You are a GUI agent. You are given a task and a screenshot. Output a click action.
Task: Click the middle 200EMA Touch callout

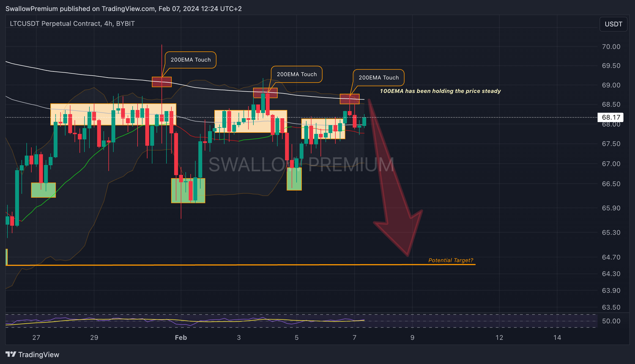click(x=297, y=74)
